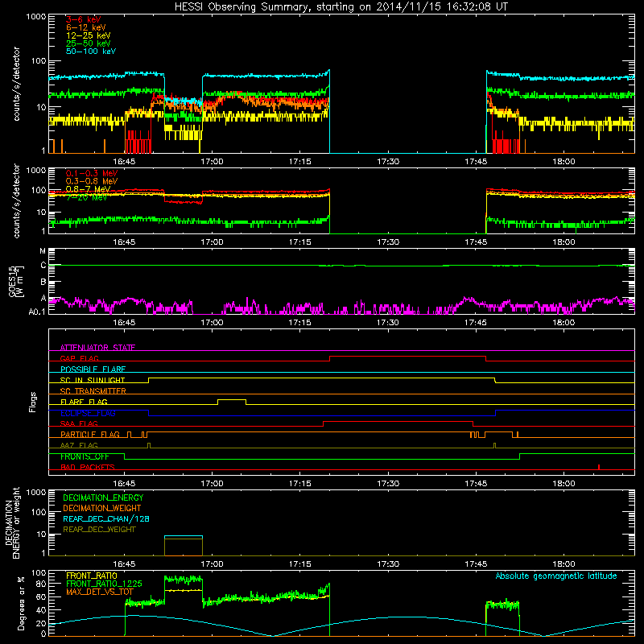Click the 7-20 MeV legend label

(86, 197)
